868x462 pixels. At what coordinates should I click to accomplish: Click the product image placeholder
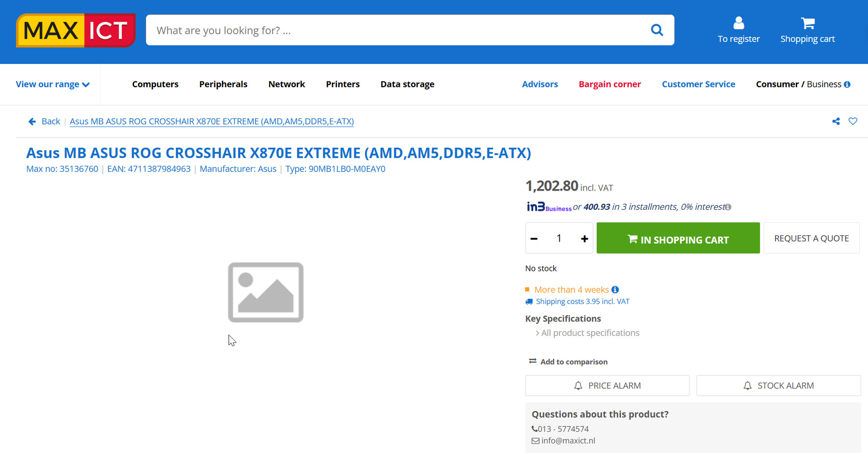[x=266, y=292]
